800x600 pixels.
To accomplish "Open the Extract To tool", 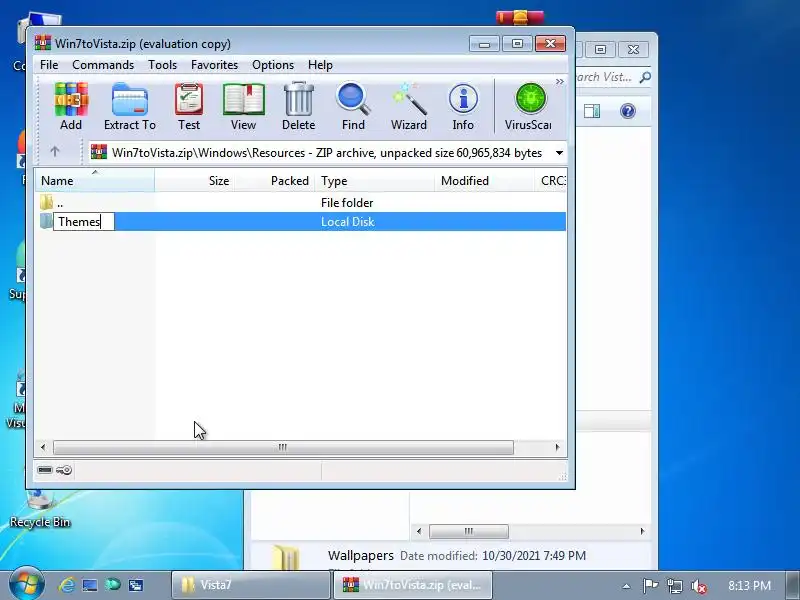I will (x=130, y=106).
